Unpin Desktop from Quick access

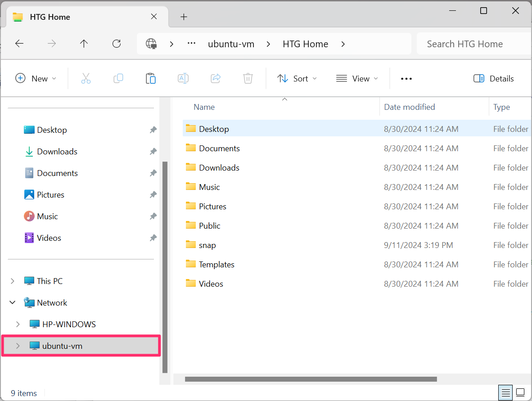[x=153, y=130]
